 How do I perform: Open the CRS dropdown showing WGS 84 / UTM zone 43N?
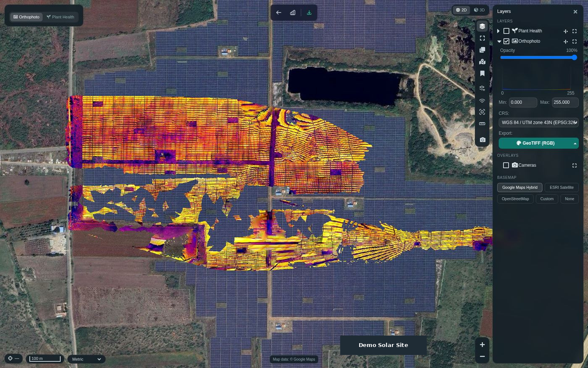click(538, 122)
